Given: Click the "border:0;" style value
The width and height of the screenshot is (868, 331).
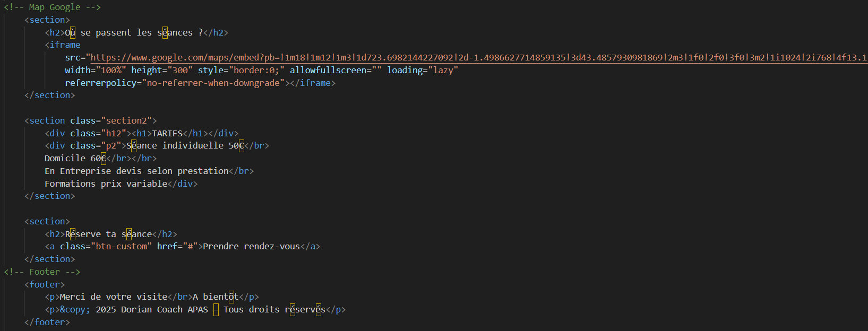Looking at the screenshot, I should tap(256, 71).
